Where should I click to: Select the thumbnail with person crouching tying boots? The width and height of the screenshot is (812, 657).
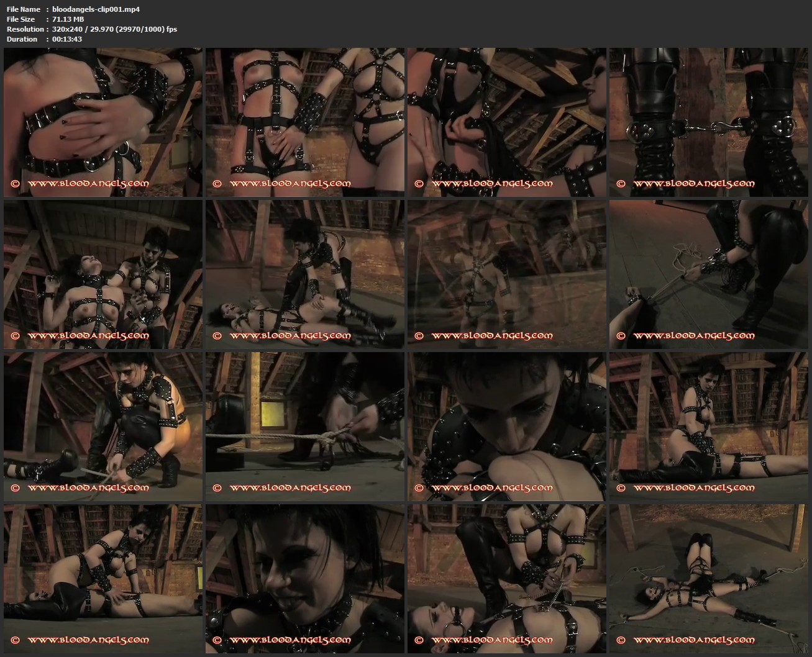coord(103,426)
